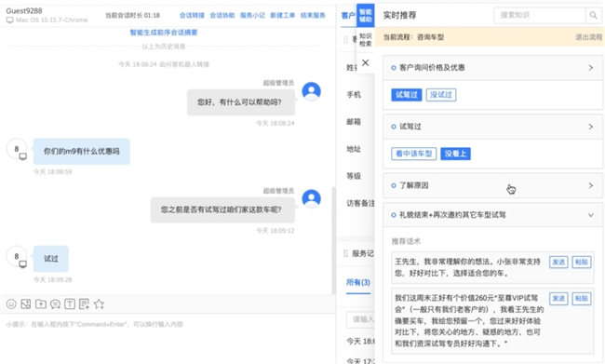Image resolution: width=605 pixels, height=364 pixels.
Task: Open the 知识检索 tab
Action: tap(366, 40)
